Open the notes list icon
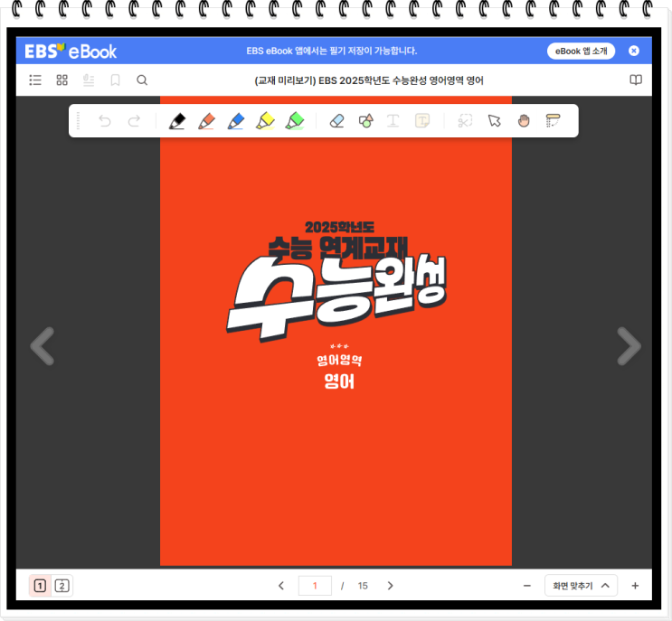 pos(89,80)
